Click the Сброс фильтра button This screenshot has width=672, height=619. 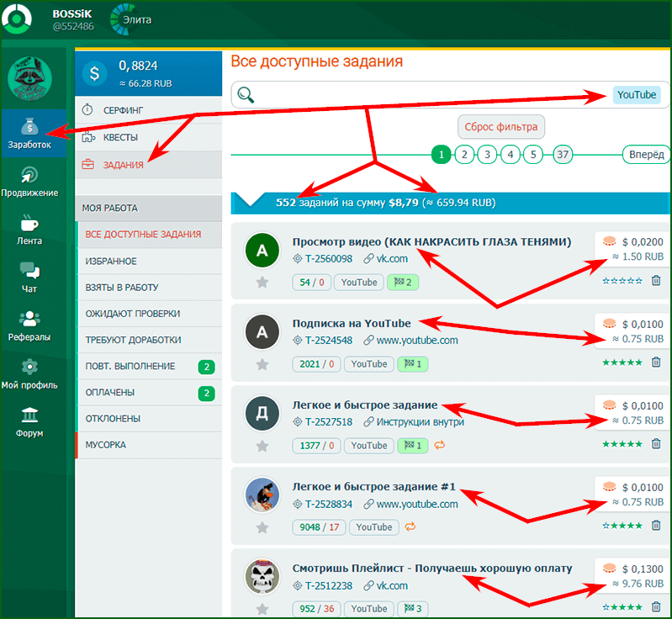501,127
